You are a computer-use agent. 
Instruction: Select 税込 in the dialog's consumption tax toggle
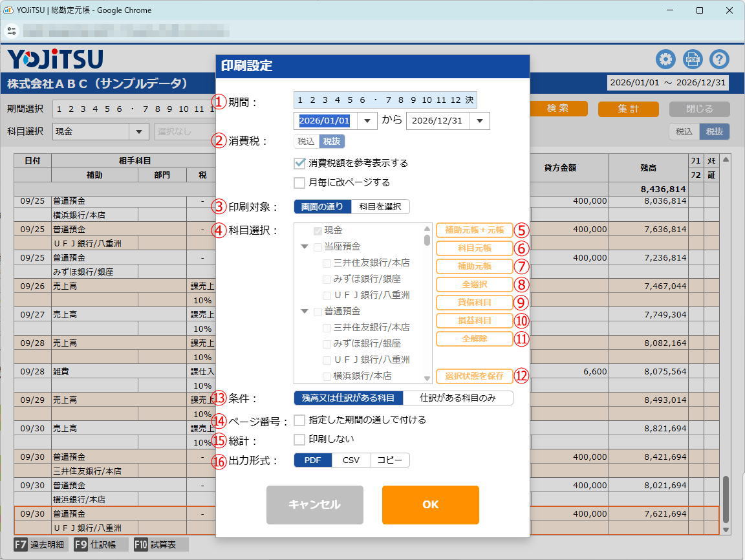pos(307,142)
